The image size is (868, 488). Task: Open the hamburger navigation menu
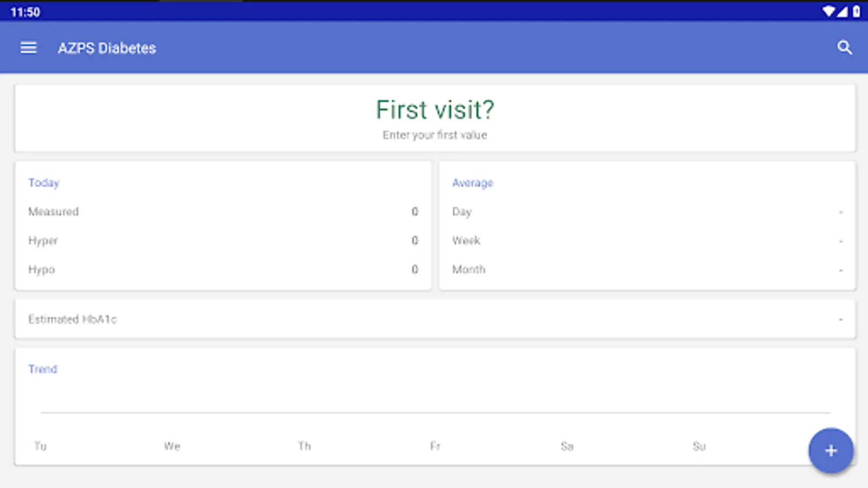28,48
